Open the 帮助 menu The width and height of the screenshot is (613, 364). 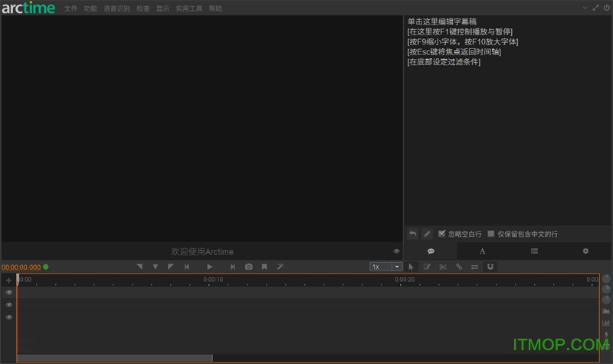(x=215, y=8)
